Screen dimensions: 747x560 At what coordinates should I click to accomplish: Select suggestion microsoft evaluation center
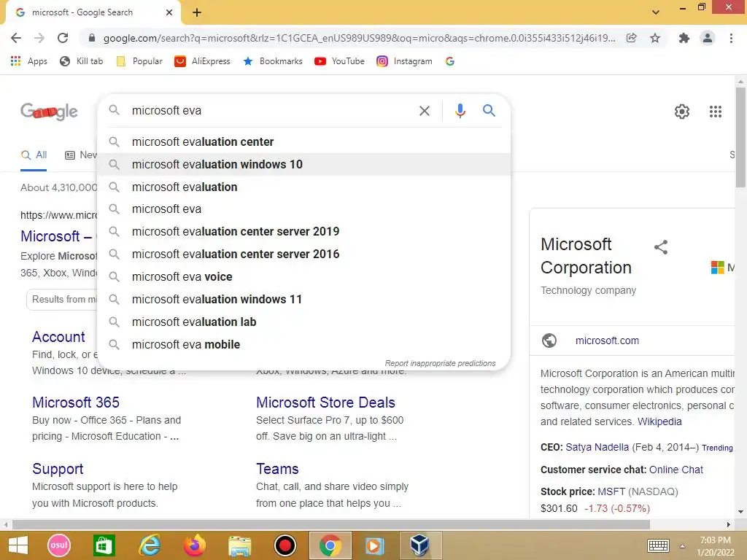tap(304, 142)
